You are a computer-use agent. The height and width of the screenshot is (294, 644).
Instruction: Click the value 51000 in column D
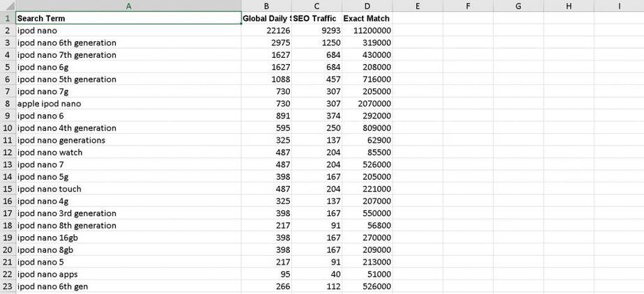[x=367, y=274]
